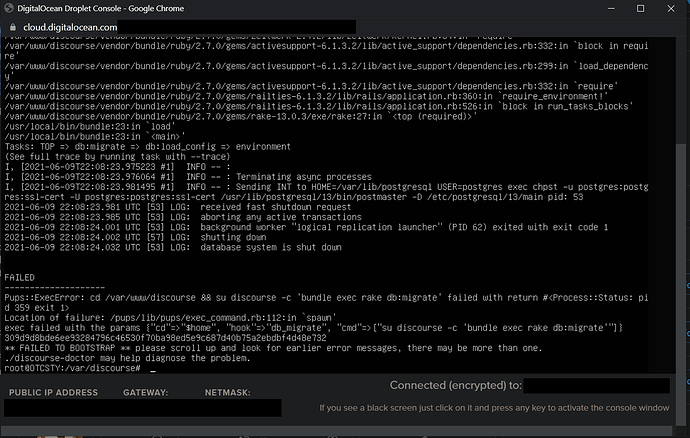Viewport: 690px width, 438px height.
Task: Click the 'logical replication launcher' log line
Action: pos(306,227)
